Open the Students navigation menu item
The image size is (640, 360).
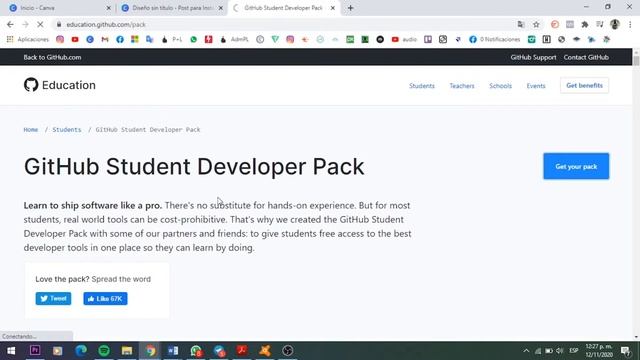(422, 86)
